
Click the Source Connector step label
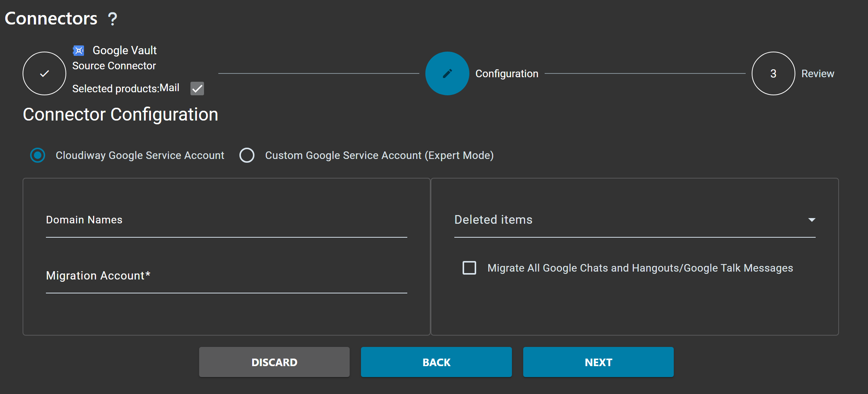tap(114, 66)
